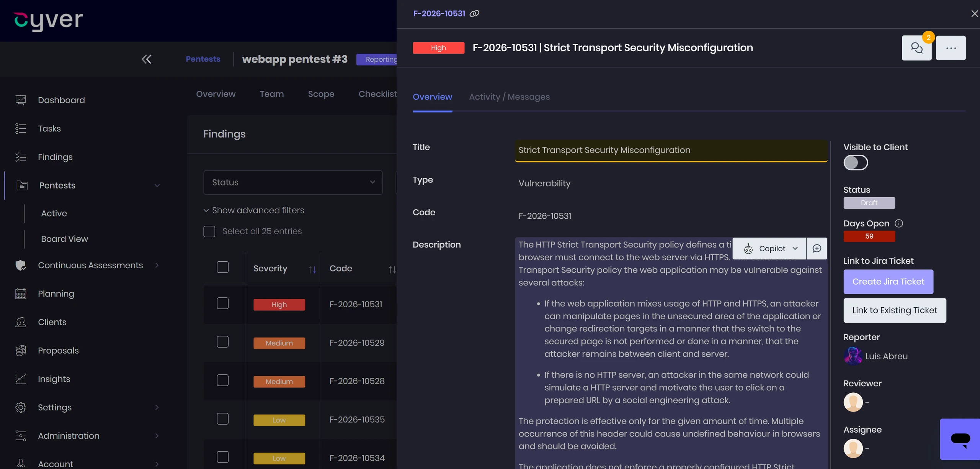Screen dimensions: 980x469
Task: Click the Dashboard sidebar icon
Action: pyautogui.click(x=21, y=100)
